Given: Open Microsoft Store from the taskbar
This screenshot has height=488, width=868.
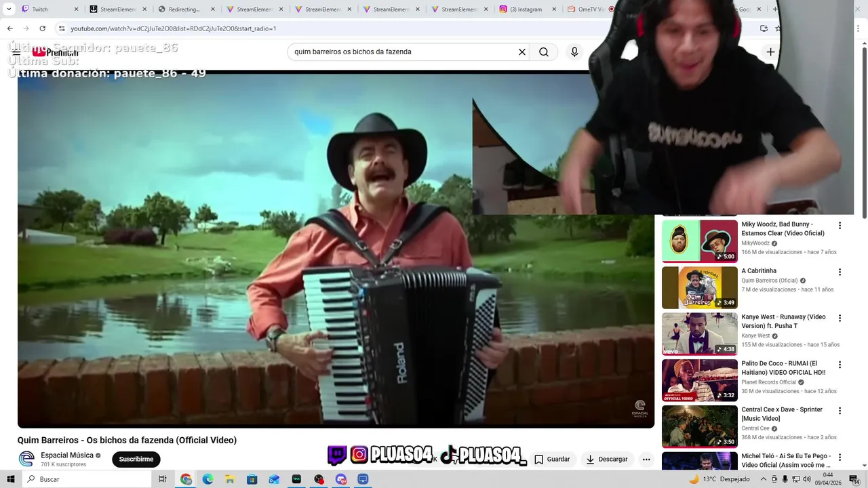Looking at the screenshot, I should point(252,479).
